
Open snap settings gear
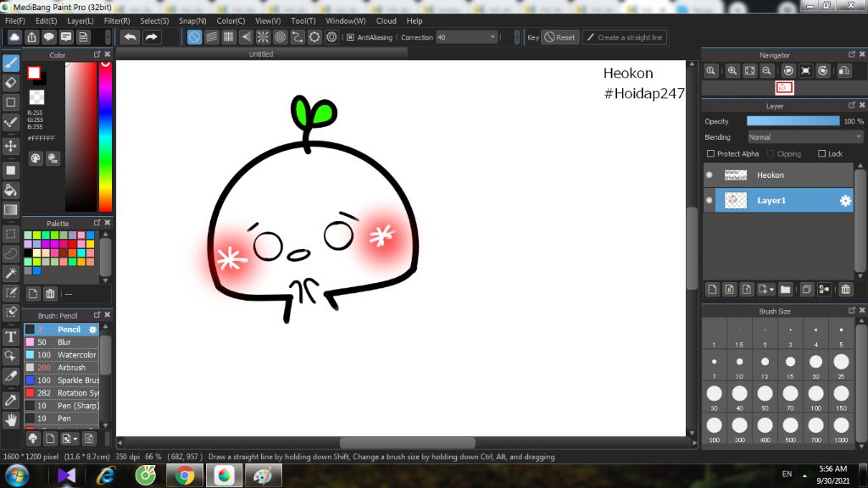pos(331,37)
